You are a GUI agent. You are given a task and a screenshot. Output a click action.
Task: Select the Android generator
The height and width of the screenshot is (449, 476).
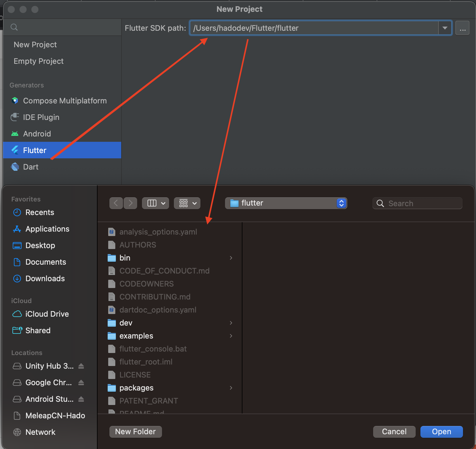(x=62, y=134)
